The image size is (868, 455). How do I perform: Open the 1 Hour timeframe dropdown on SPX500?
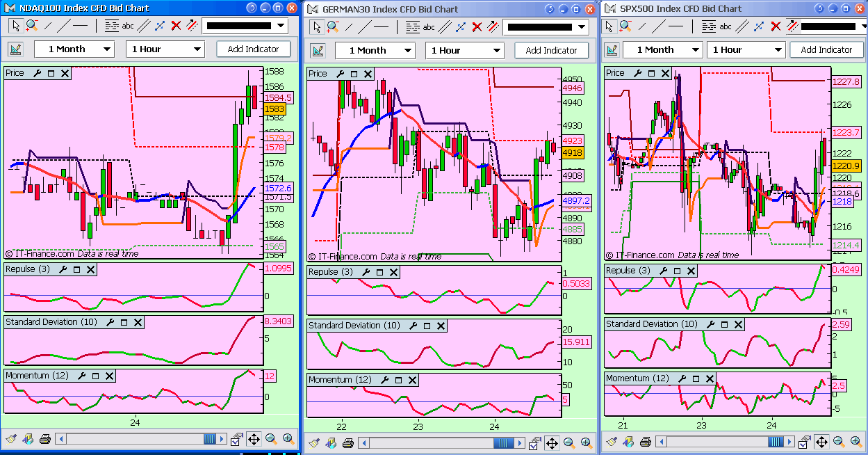pyautogui.click(x=746, y=49)
